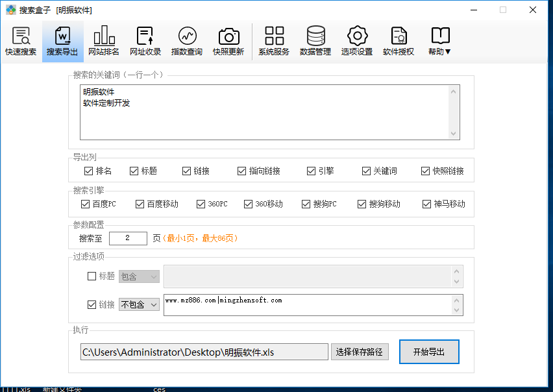This screenshot has width=553, height=392.
Task: Open the 不包含 link filter dropdown
Action: pos(139,304)
